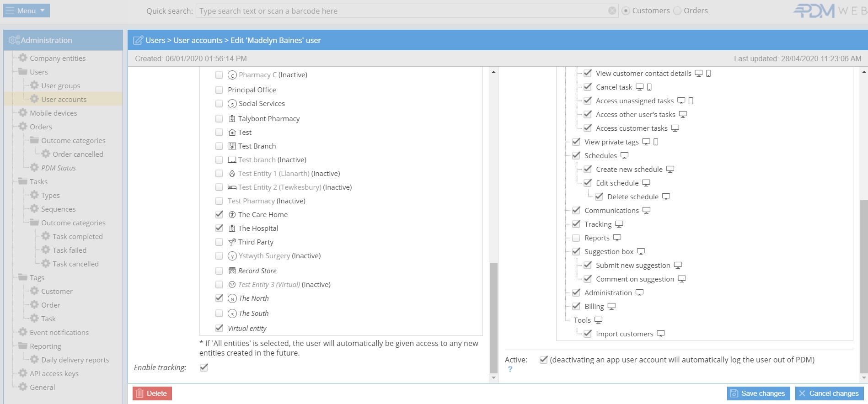Click the cocktail glass icon beside Third Party
The width and height of the screenshot is (868, 404).
tap(232, 242)
